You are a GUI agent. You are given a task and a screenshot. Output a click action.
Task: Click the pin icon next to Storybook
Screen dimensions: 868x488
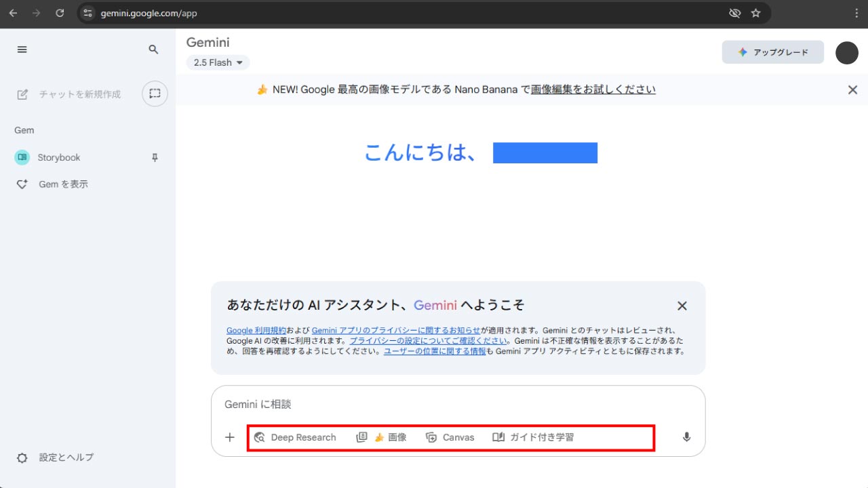[x=155, y=157]
